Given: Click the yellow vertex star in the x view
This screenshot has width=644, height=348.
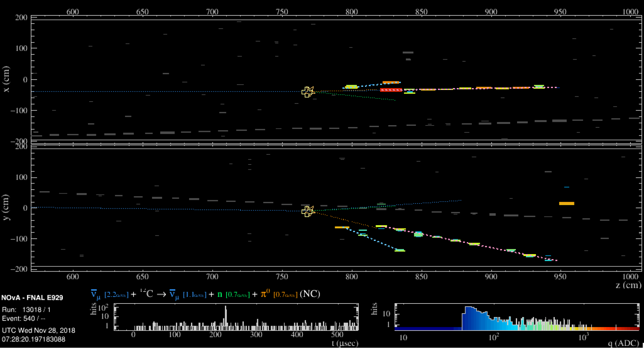Looking at the screenshot, I should pos(308,92).
